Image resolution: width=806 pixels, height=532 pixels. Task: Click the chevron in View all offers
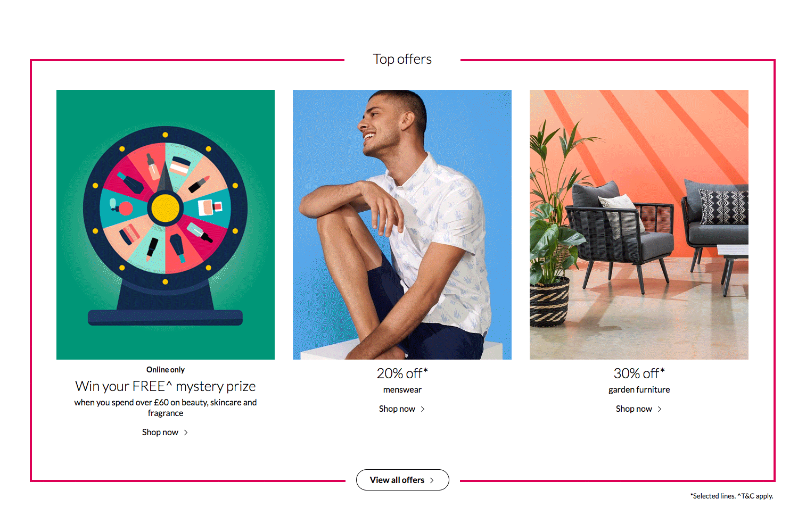[x=432, y=480]
